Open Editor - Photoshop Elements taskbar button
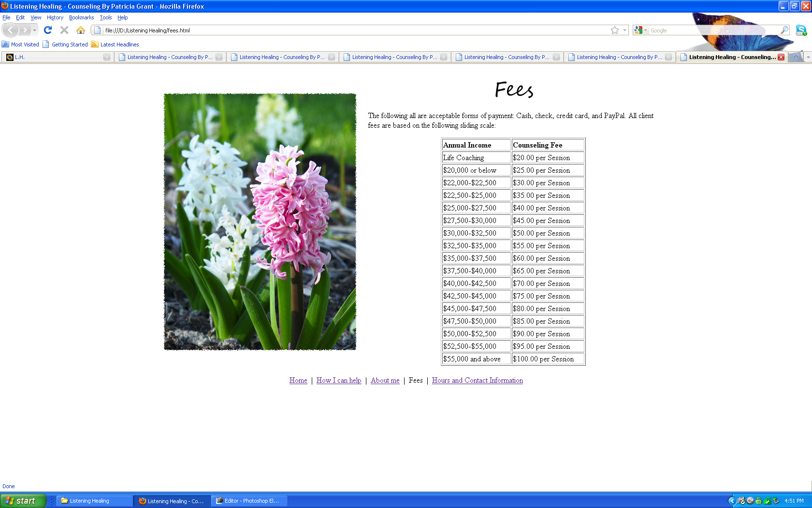This screenshot has width=812, height=508. (249, 501)
